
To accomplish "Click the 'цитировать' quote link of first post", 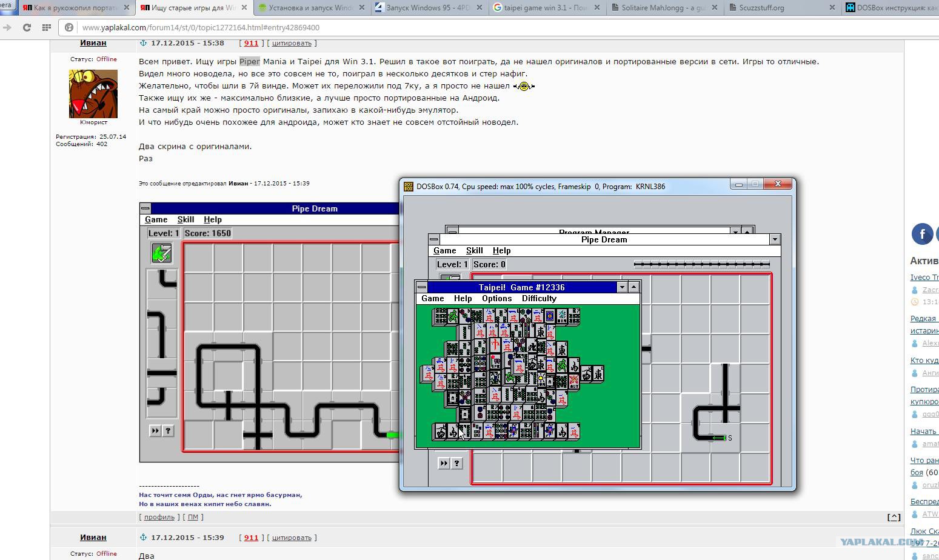I will 292,43.
